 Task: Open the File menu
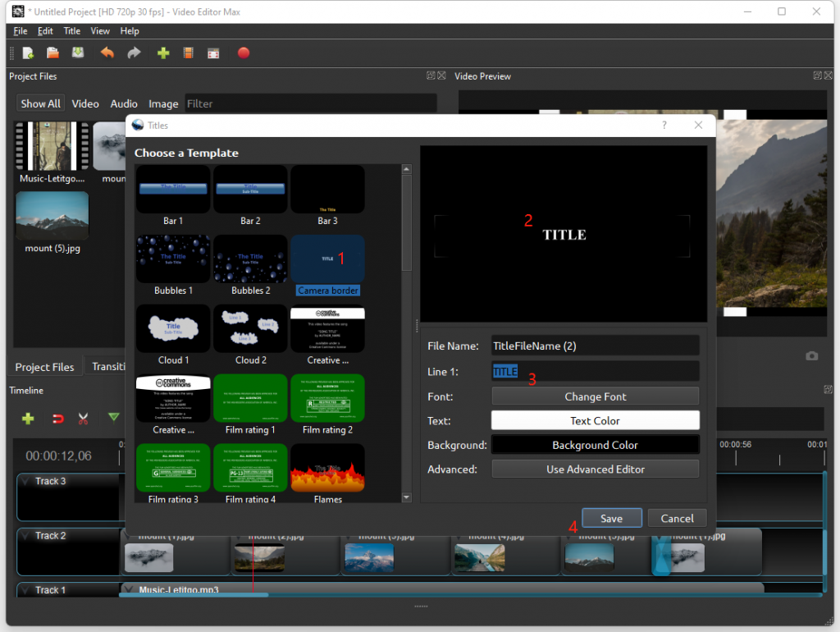pyautogui.click(x=21, y=31)
